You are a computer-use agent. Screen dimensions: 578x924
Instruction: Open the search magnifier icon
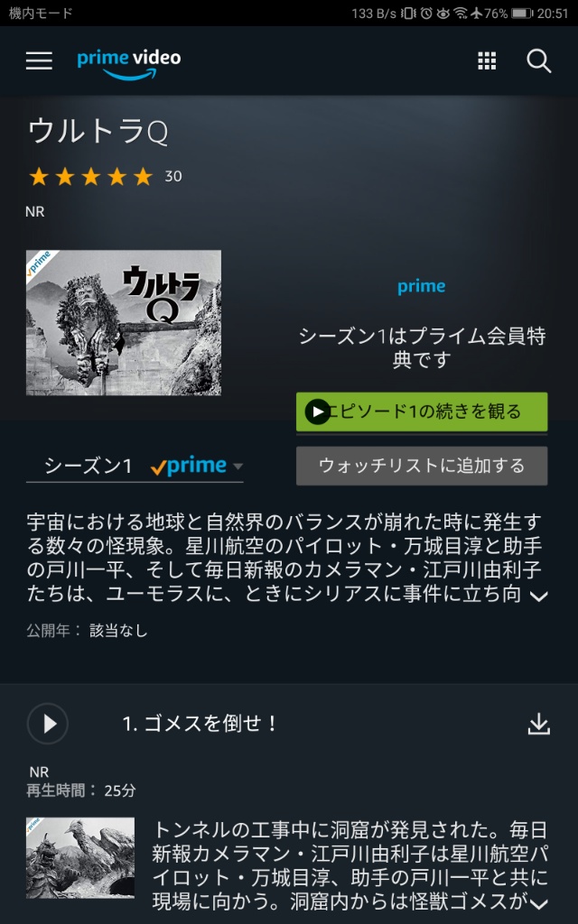[x=538, y=61]
